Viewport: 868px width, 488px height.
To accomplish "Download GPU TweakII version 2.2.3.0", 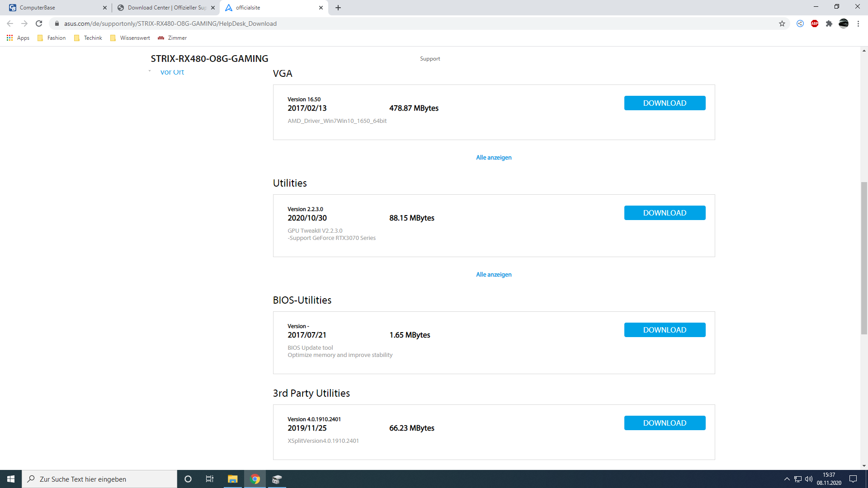I will point(665,213).
